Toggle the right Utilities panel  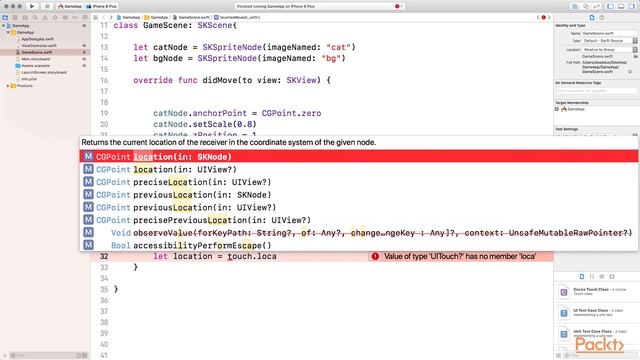(x=631, y=6)
